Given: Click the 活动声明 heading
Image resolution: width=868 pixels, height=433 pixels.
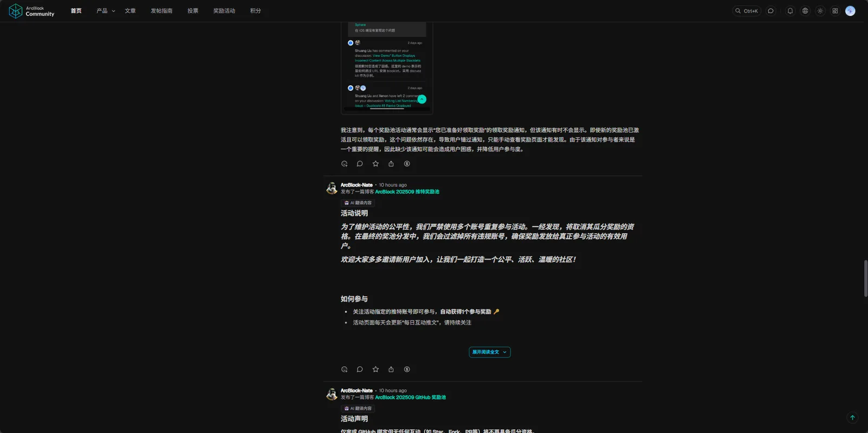Looking at the screenshot, I should [354, 419].
